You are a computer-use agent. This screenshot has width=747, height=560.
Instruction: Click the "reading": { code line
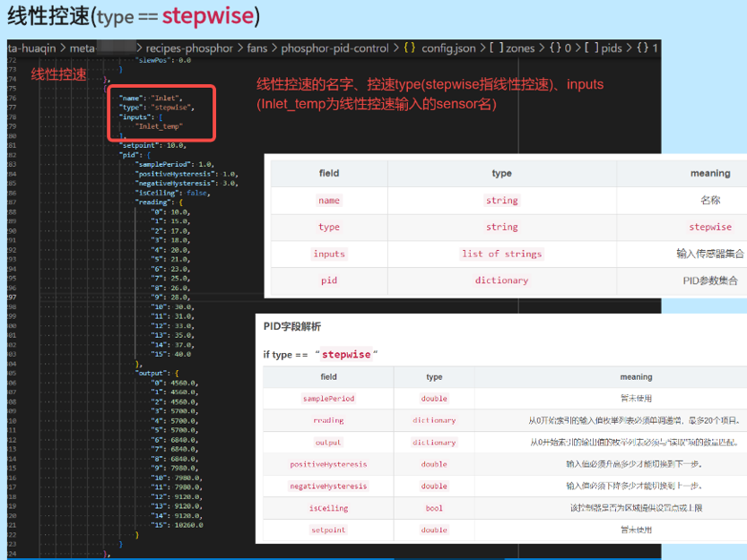pyautogui.click(x=159, y=202)
